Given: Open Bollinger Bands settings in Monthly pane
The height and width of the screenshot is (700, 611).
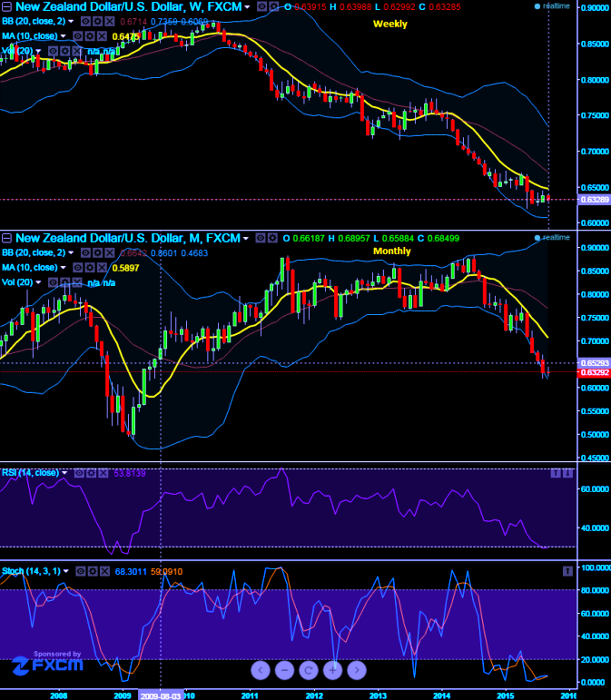Looking at the screenshot, I should 97,253.
